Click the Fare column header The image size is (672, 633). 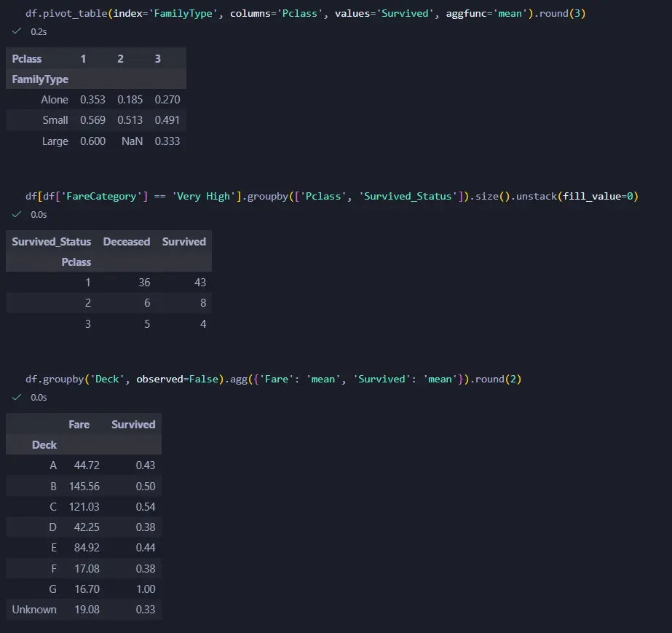79,425
